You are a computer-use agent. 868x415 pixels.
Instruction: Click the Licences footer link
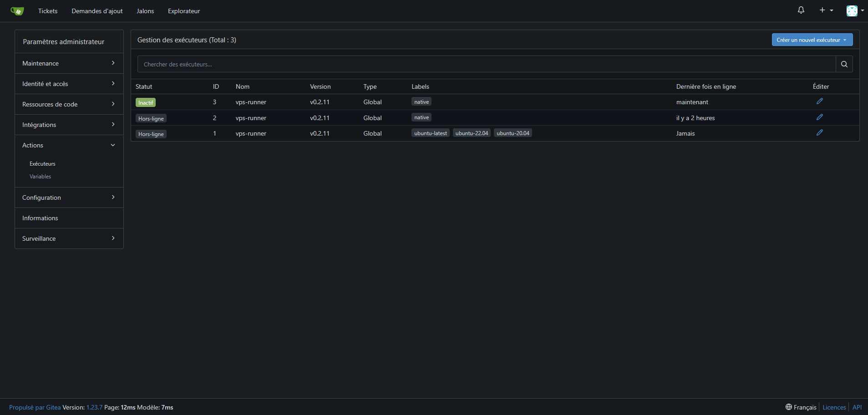(x=834, y=407)
